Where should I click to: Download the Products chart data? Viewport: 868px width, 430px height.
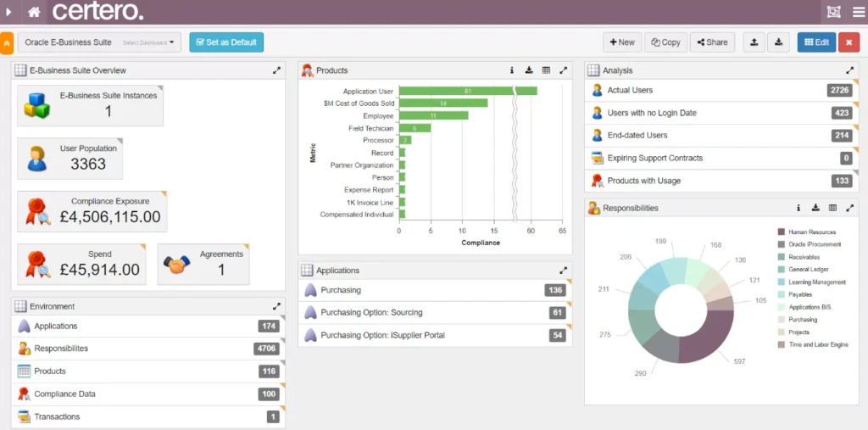point(529,70)
